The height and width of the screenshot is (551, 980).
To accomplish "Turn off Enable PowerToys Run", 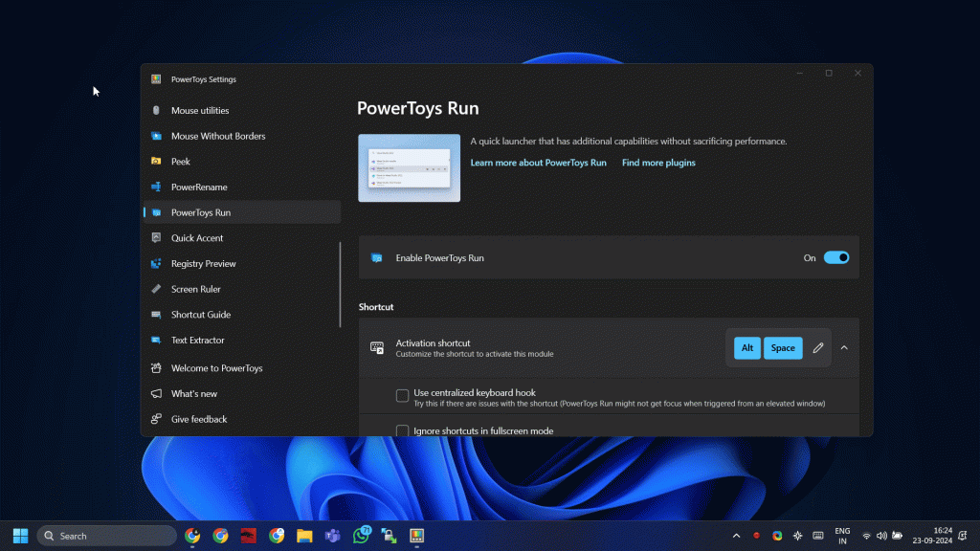I will [835, 257].
